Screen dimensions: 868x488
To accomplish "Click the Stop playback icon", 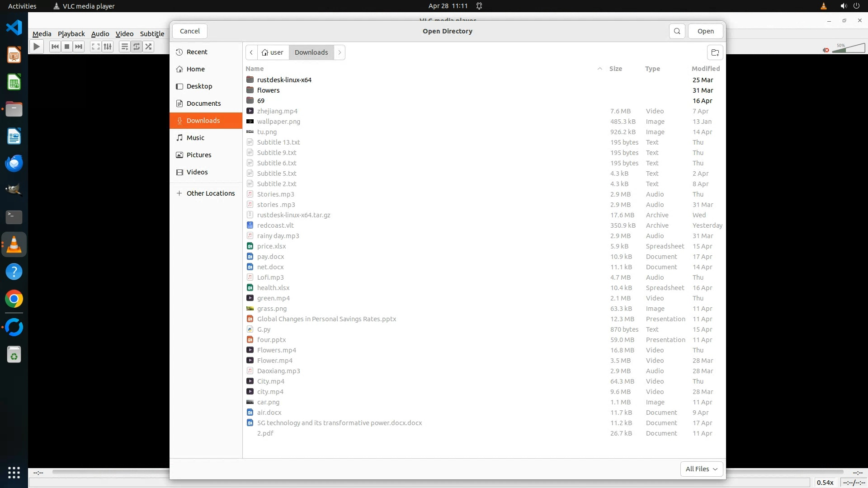I will 67,47.
